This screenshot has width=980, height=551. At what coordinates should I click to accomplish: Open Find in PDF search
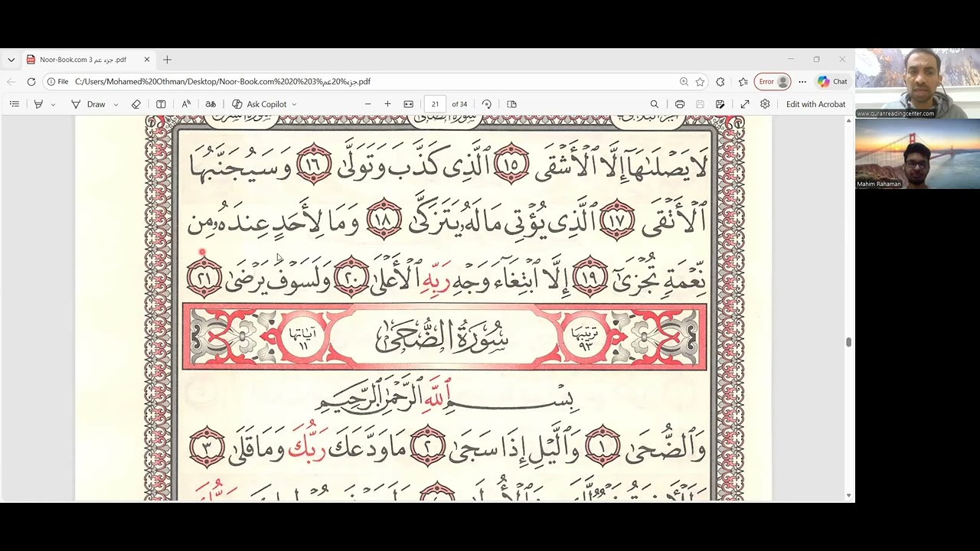click(655, 104)
